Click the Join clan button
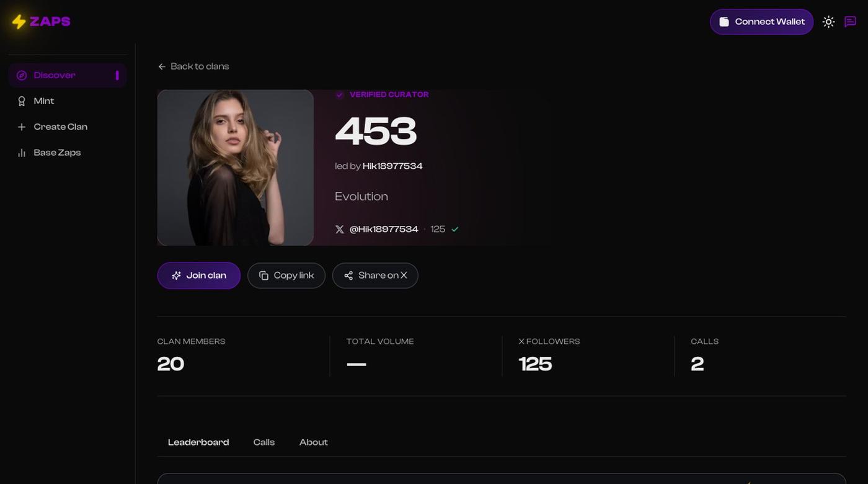The width and height of the screenshot is (868, 484). 199,276
